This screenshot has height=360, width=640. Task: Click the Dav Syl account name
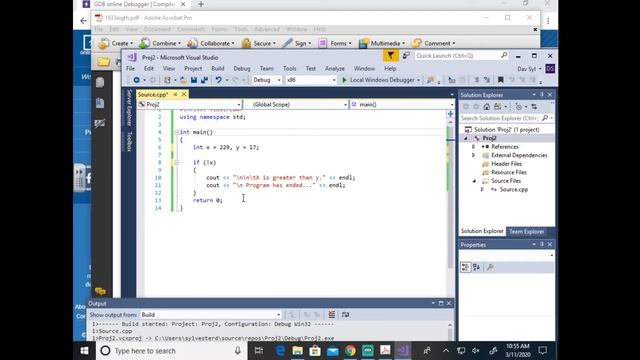tap(527, 69)
